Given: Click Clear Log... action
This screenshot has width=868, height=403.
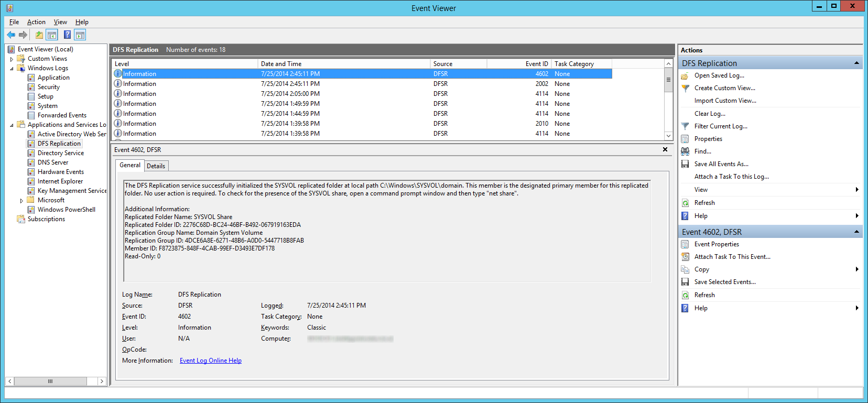Looking at the screenshot, I should [x=710, y=114].
